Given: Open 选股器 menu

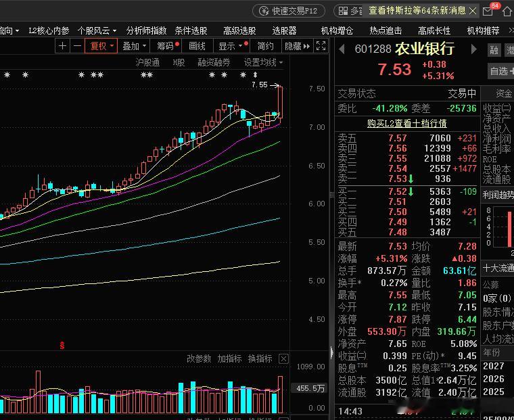Looking at the screenshot, I should pos(284,31).
